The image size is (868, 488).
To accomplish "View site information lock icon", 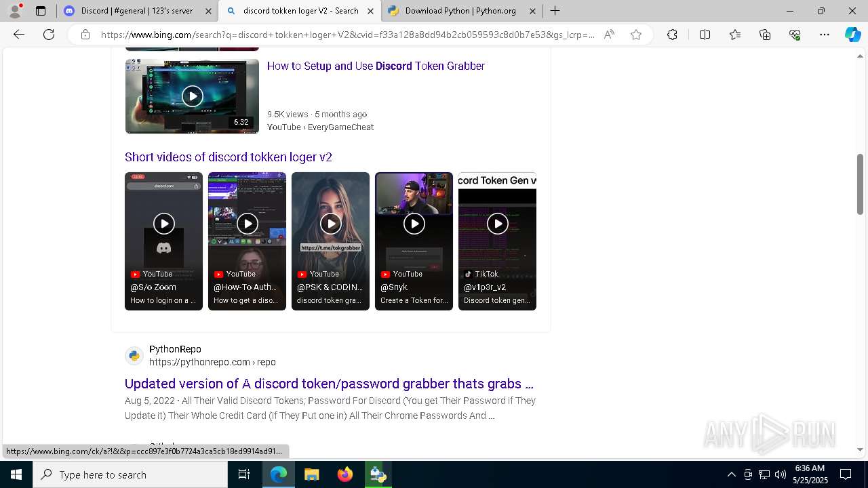I will tap(85, 35).
